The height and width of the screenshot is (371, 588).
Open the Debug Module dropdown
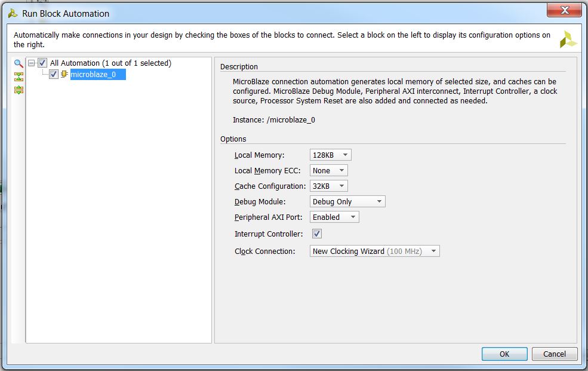347,201
